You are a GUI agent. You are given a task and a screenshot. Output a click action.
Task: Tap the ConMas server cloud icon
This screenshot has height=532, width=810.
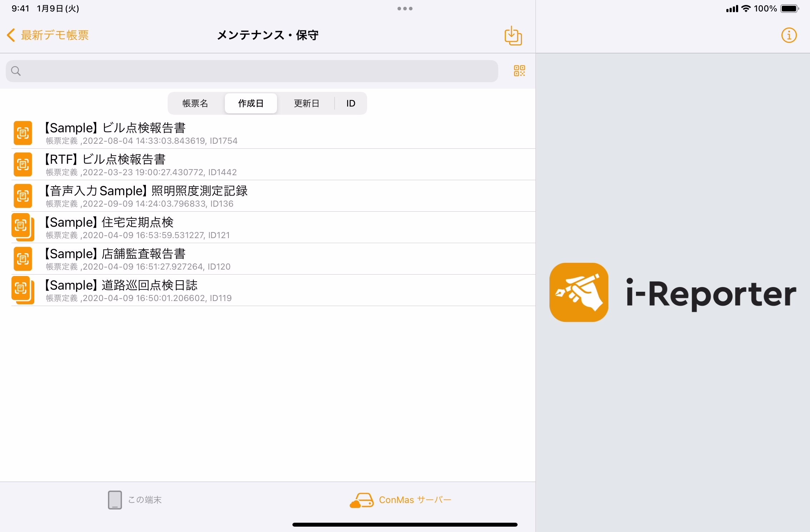pos(361,500)
